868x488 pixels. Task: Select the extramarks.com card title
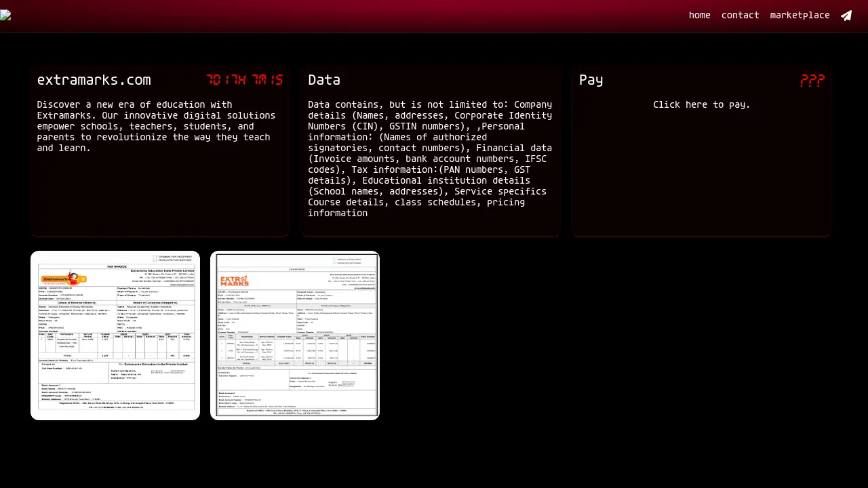click(94, 80)
